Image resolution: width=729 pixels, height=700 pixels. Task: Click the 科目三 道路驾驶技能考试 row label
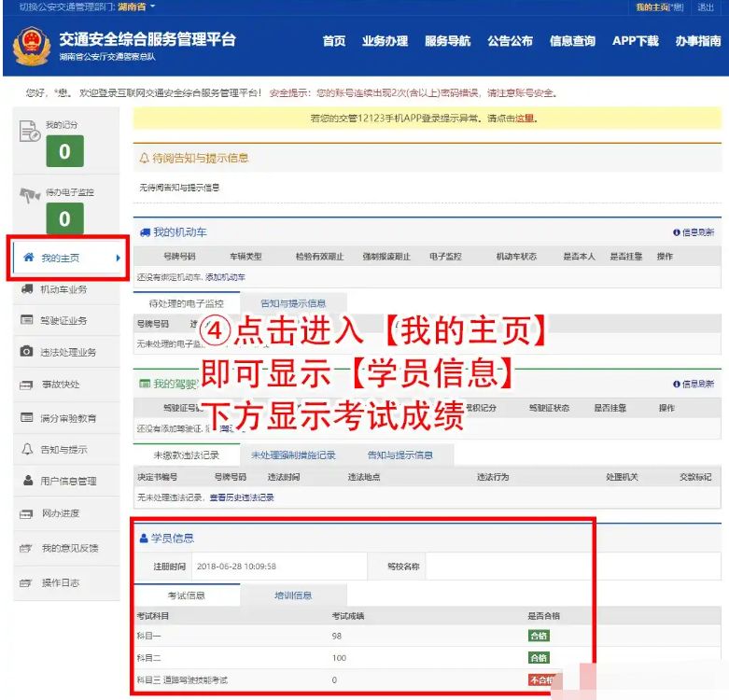(182, 680)
